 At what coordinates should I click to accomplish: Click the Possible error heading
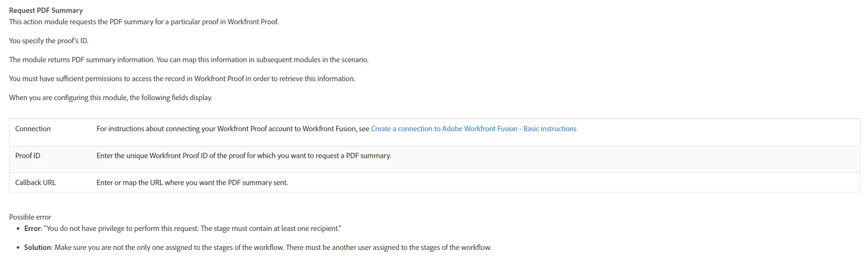30,217
